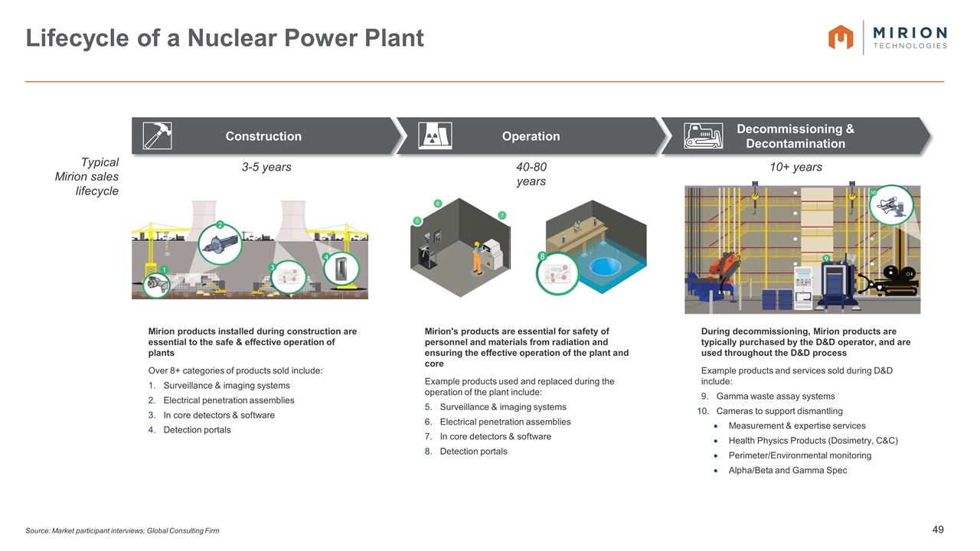Click the hammer icon in Construction banner

click(157, 135)
